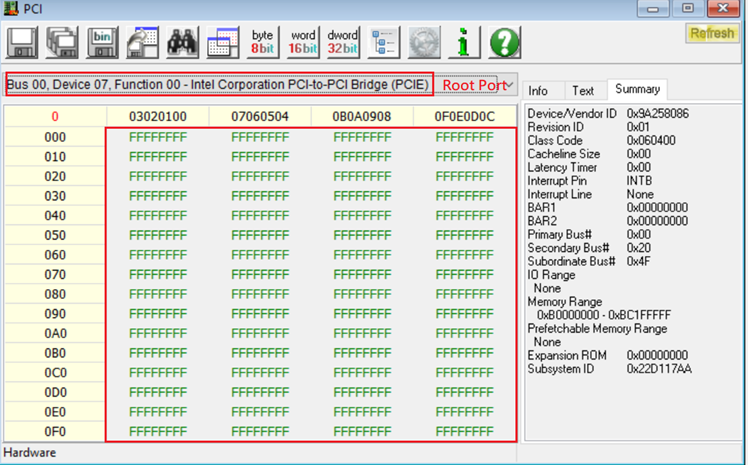Image resolution: width=748 pixels, height=465 pixels.
Task: Click Interrupt Pin value INTB
Action: (639, 181)
